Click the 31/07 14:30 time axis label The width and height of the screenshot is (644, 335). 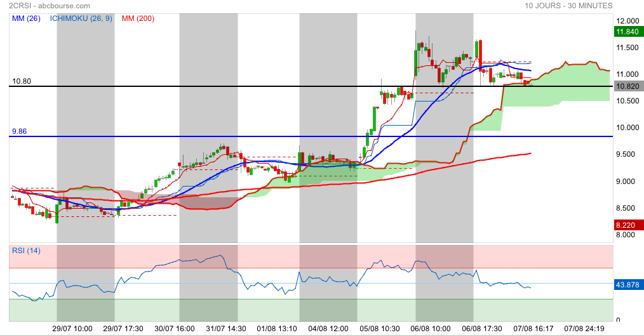point(226,329)
